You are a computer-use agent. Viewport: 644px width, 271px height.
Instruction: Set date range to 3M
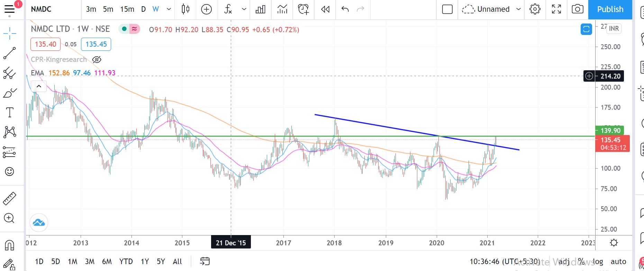[x=90, y=262]
